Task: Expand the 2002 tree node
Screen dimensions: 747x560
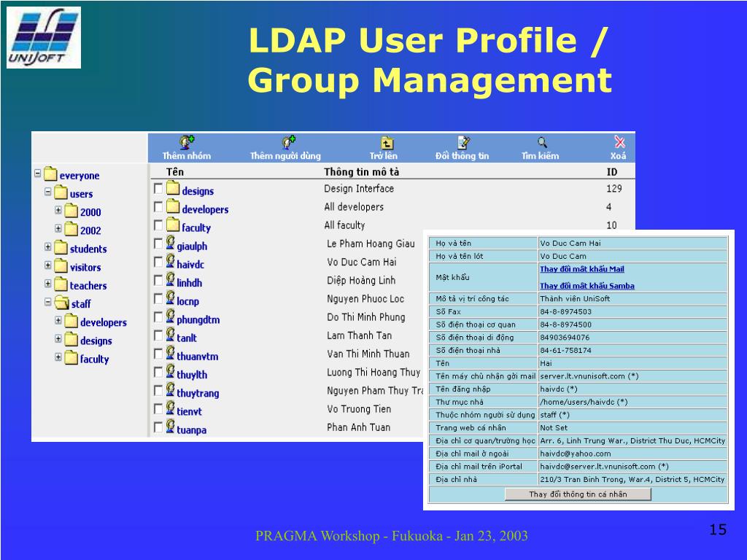Action: tap(58, 228)
